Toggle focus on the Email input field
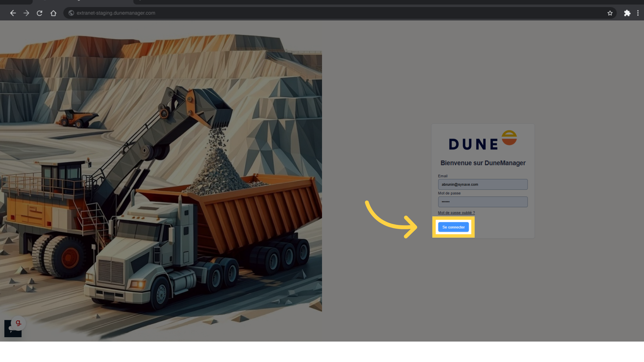 pos(483,184)
